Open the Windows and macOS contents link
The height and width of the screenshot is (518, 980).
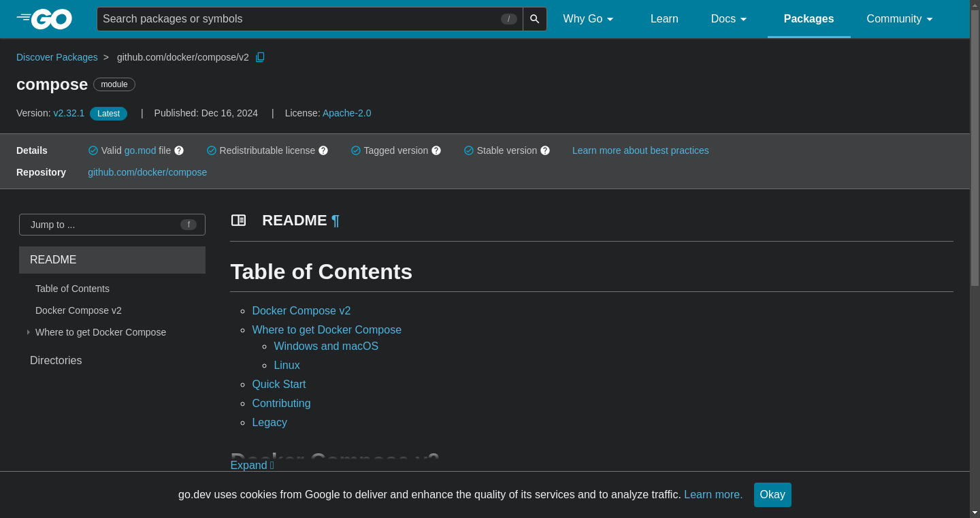(326, 346)
